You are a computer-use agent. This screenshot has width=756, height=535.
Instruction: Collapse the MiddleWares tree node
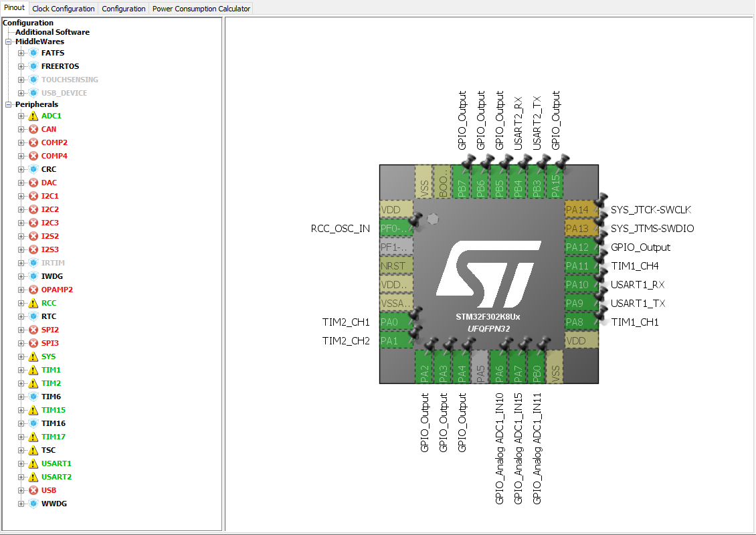pyautogui.click(x=8, y=42)
